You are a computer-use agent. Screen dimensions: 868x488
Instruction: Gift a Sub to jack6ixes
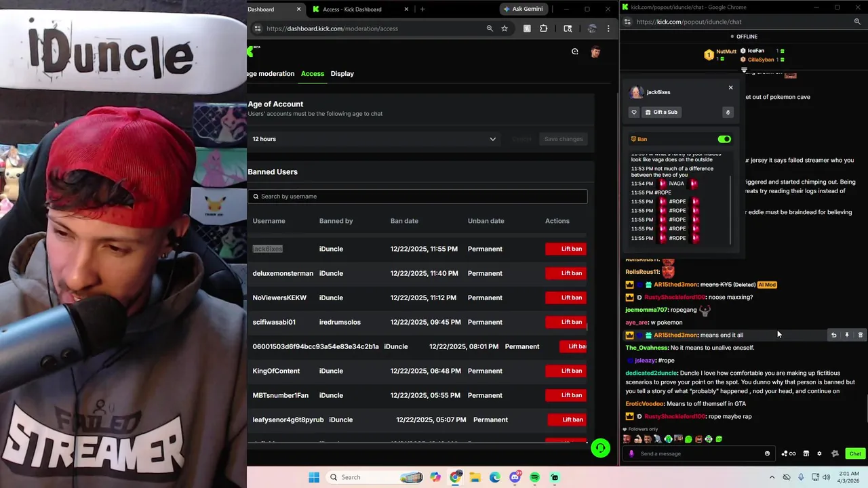(661, 112)
